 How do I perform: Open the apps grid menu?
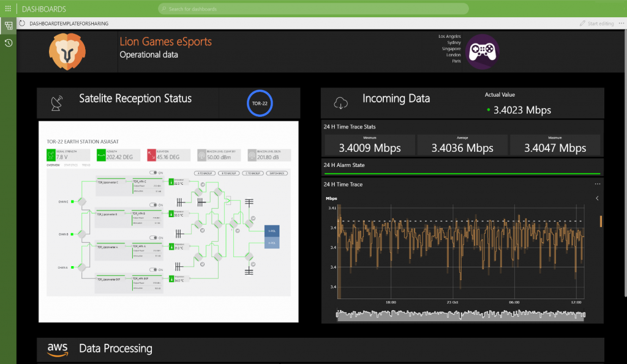pyautogui.click(x=8, y=9)
